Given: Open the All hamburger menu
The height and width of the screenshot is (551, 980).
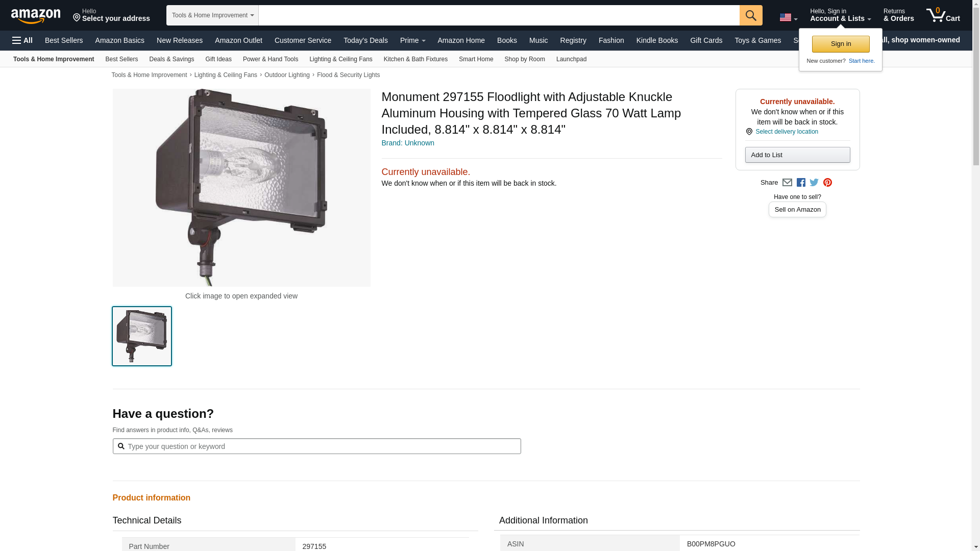Looking at the screenshot, I should pyautogui.click(x=22, y=40).
